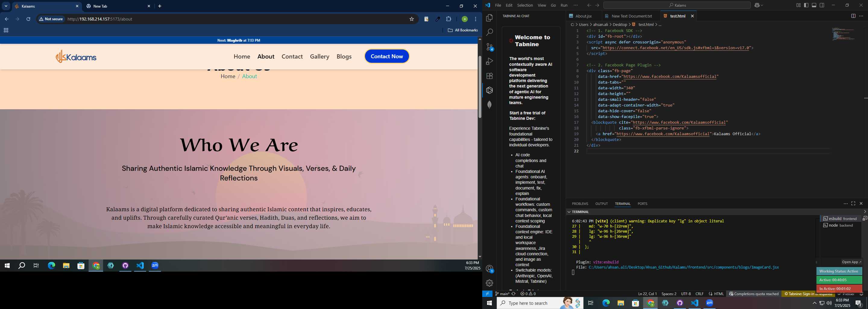Open tab groups grid icon in bookmarks bar
The height and width of the screenshot is (309, 868).
6,30
